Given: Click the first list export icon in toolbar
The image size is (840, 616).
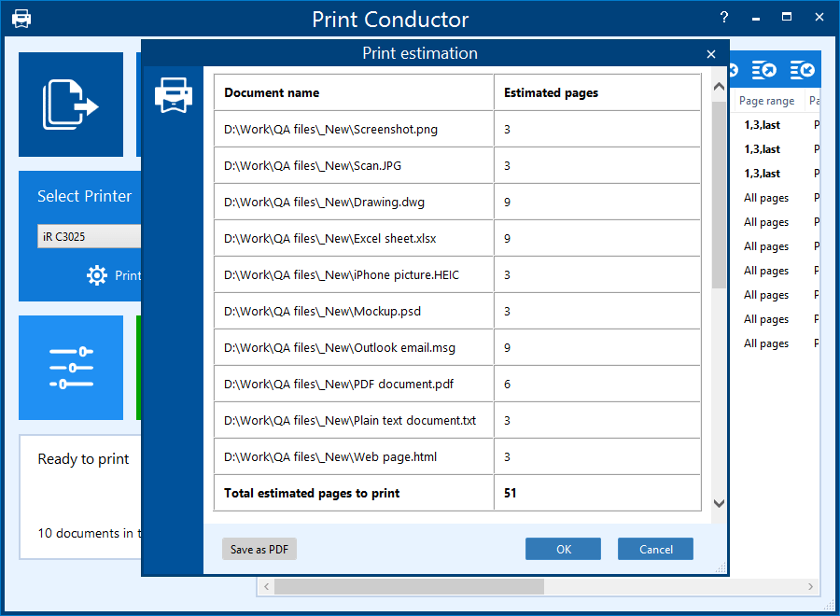Looking at the screenshot, I should coord(764,70).
